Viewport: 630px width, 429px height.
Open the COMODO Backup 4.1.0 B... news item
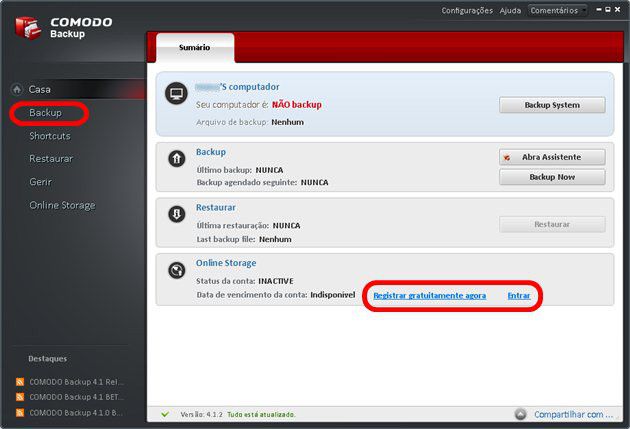[76, 413]
